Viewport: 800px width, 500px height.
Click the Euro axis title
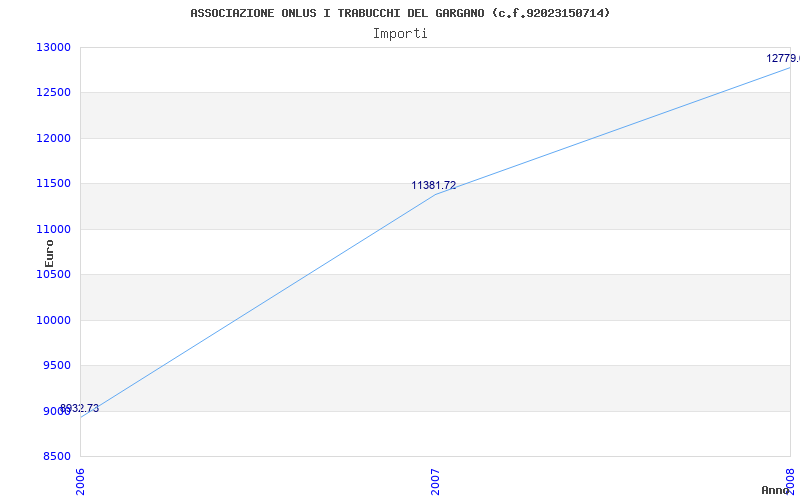point(49,253)
